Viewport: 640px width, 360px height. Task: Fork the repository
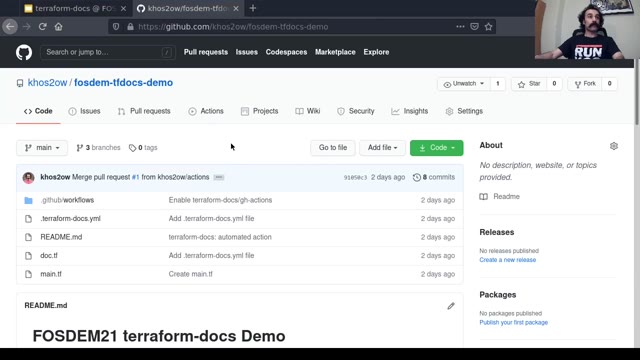pos(585,84)
